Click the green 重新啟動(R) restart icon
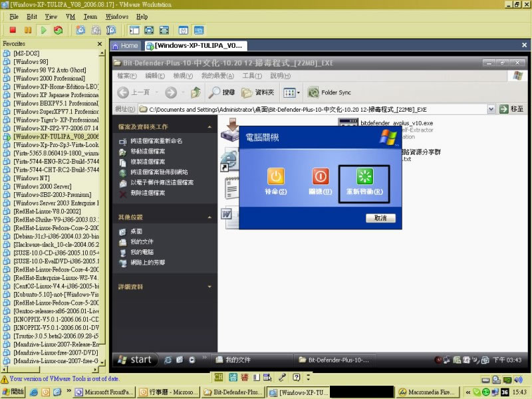 (x=364, y=176)
